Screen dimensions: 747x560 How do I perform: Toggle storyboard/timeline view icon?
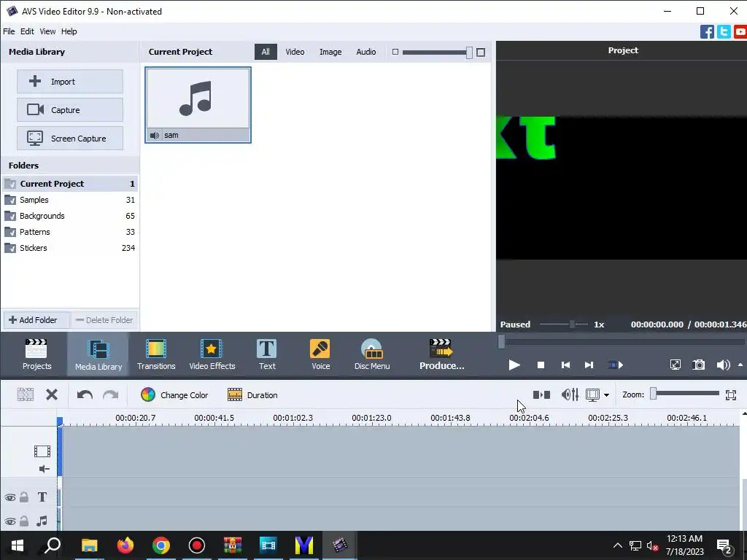(x=541, y=394)
